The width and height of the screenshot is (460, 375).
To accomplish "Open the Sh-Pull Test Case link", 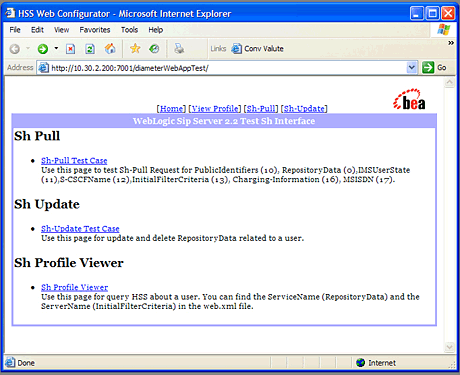I will [74, 161].
